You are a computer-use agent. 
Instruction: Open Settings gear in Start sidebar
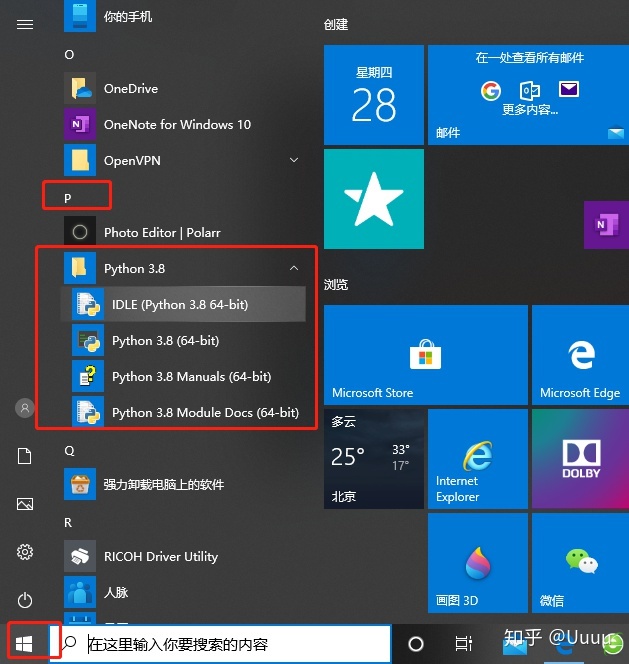(x=25, y=552)
